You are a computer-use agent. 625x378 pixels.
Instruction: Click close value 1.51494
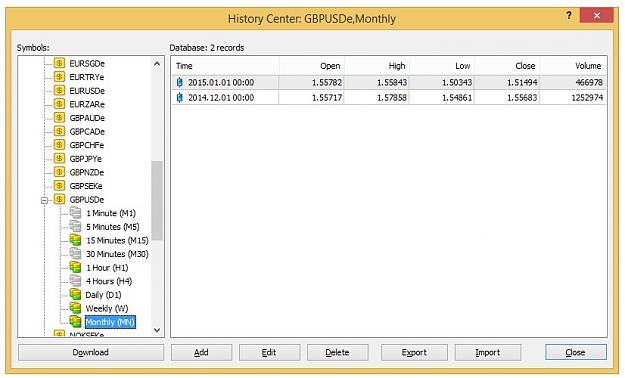click(522, 83)
